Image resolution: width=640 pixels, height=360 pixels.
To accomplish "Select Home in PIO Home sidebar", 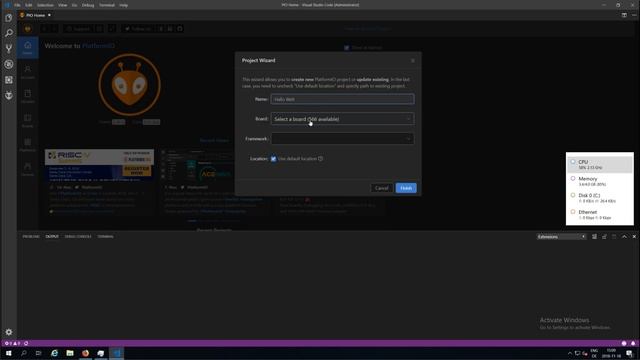I will (27, 48).
